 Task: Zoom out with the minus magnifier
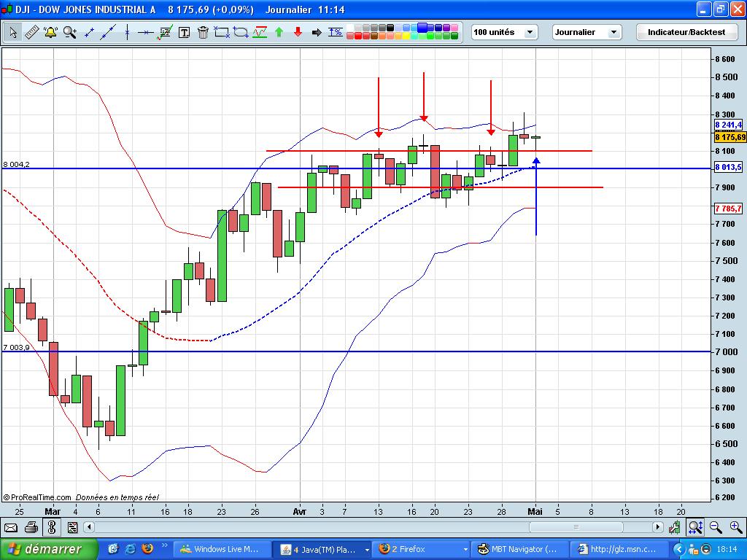pos(716,527)
